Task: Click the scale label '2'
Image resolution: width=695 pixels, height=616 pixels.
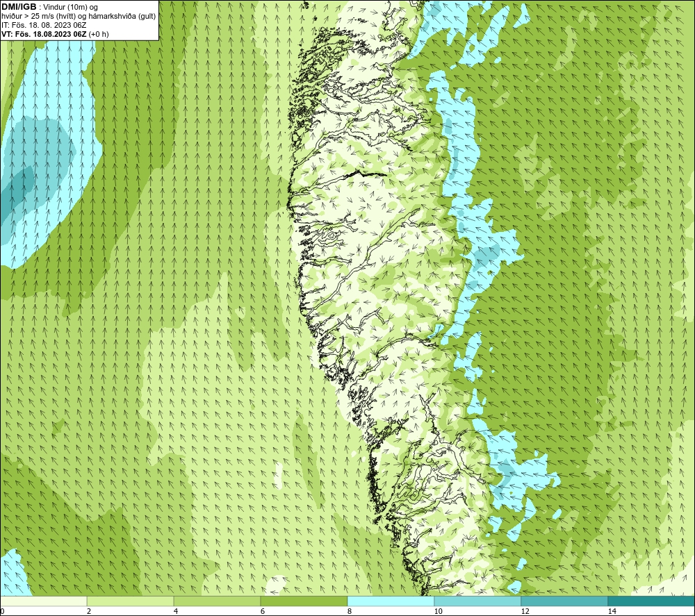Action: 89,611
